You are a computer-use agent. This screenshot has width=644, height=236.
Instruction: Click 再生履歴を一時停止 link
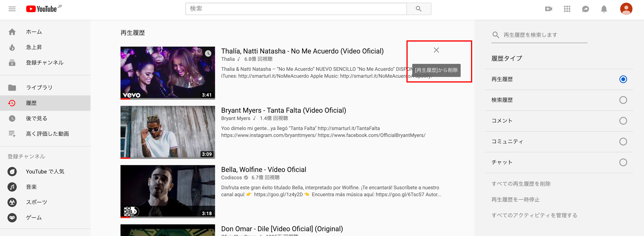515,199
